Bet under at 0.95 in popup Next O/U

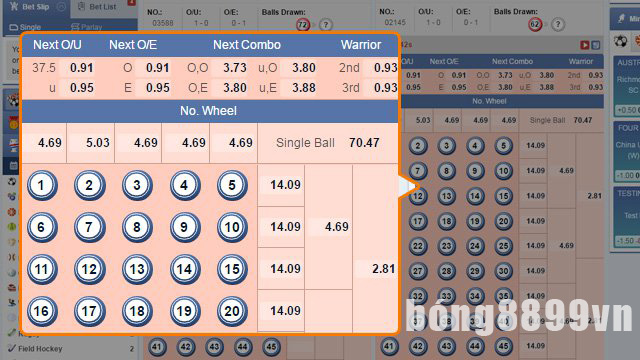tap(82, 88)
